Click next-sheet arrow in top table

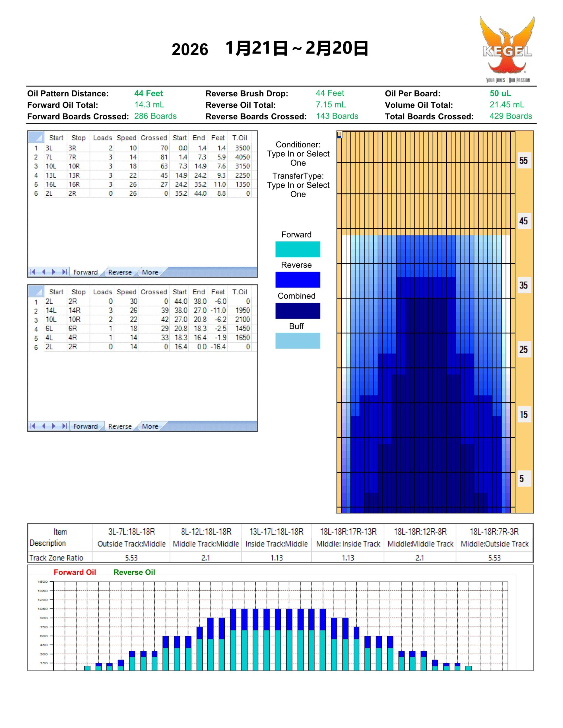coord(54,272)
